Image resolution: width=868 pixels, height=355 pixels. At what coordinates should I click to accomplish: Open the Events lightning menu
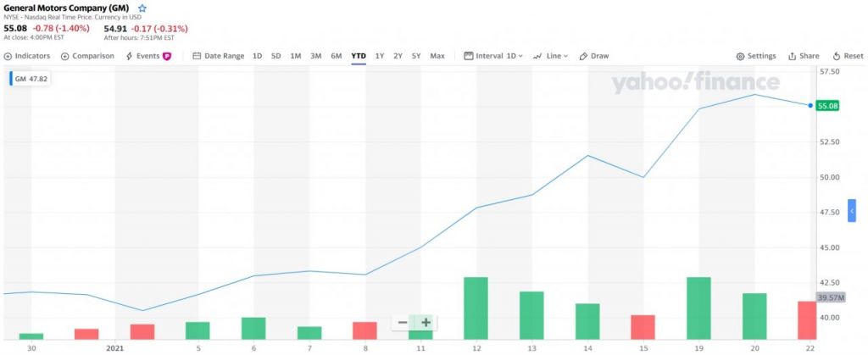pos(148,56)
